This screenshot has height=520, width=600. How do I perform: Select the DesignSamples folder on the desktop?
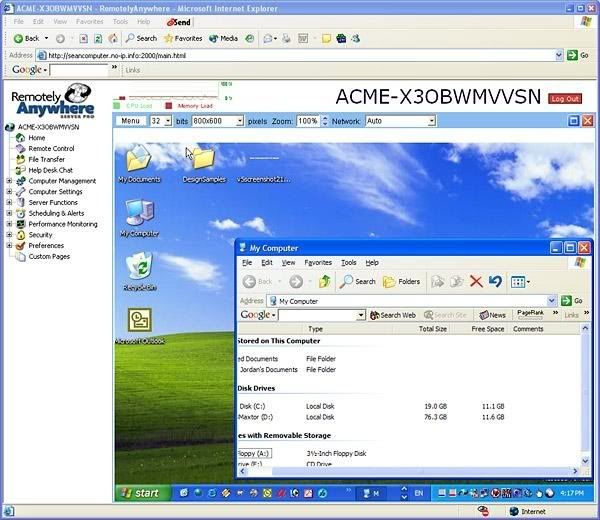[x=203, y=160]
